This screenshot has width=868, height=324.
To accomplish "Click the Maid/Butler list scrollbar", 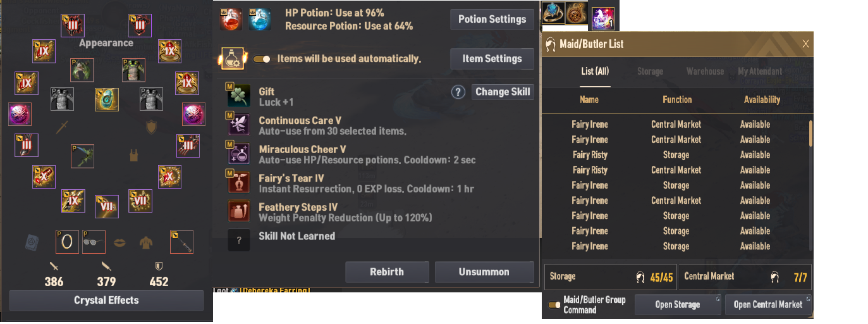I will tap(810, 134).
